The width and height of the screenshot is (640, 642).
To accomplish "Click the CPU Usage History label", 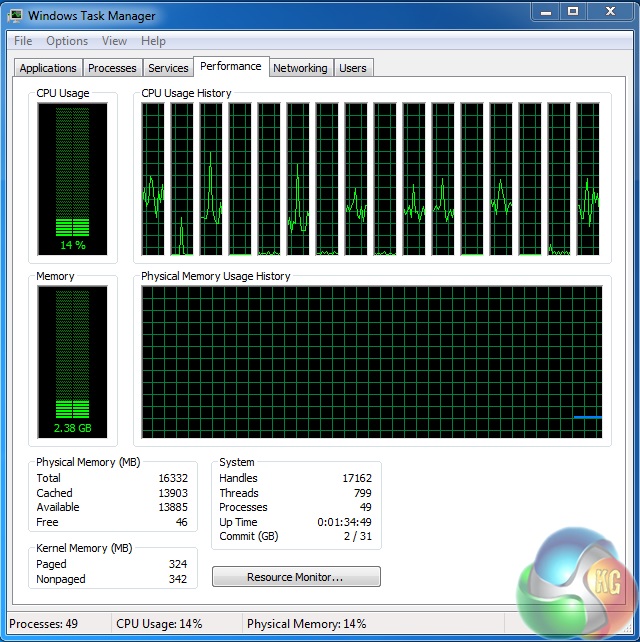I will 186,93.
